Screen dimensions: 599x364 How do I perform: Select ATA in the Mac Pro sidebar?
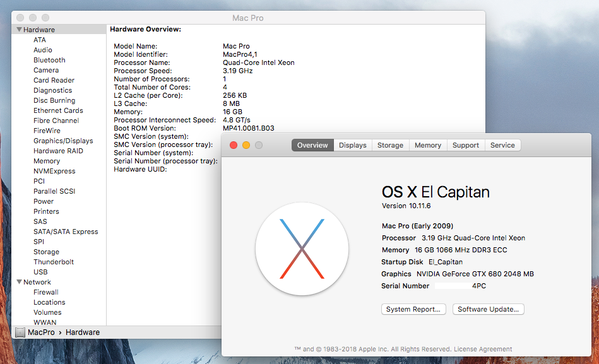pos(40,40)
